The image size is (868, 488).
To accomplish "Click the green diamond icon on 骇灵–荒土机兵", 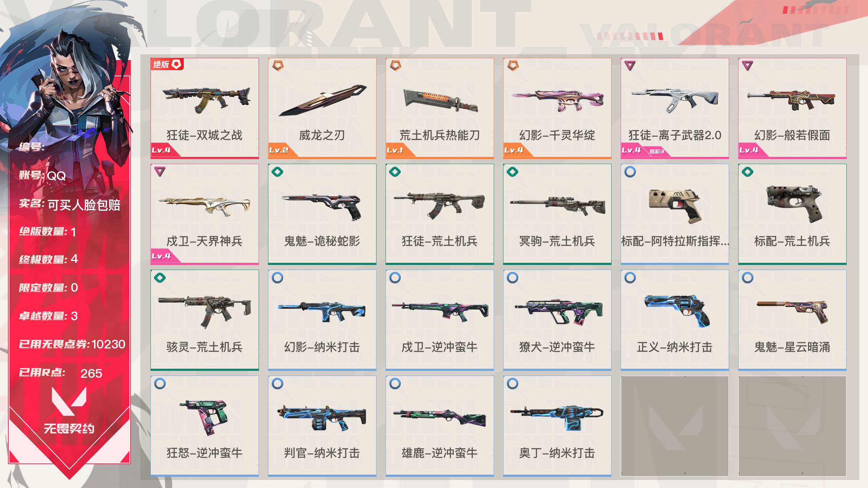I will (160, 278).
